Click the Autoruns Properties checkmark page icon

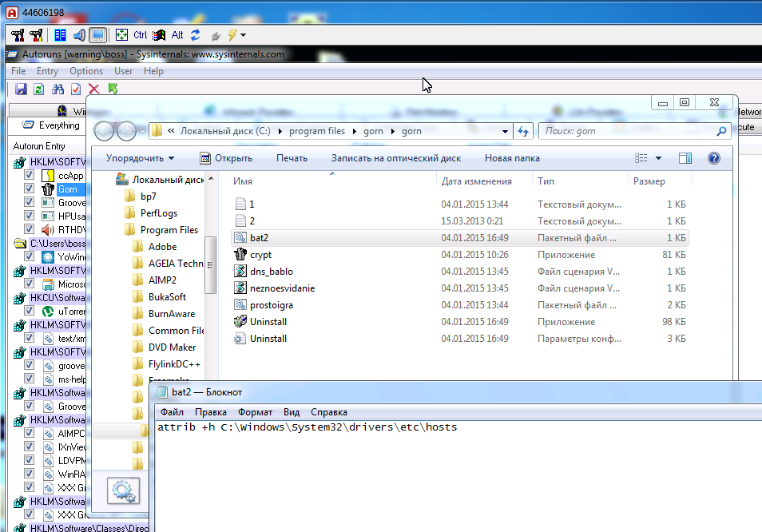point(76,89)
